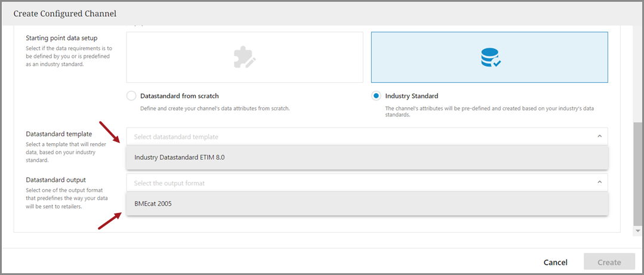Viewport: 644px width, 275px height.
Task: Choose the BMEcat 2005 output option
Action: 153,203
